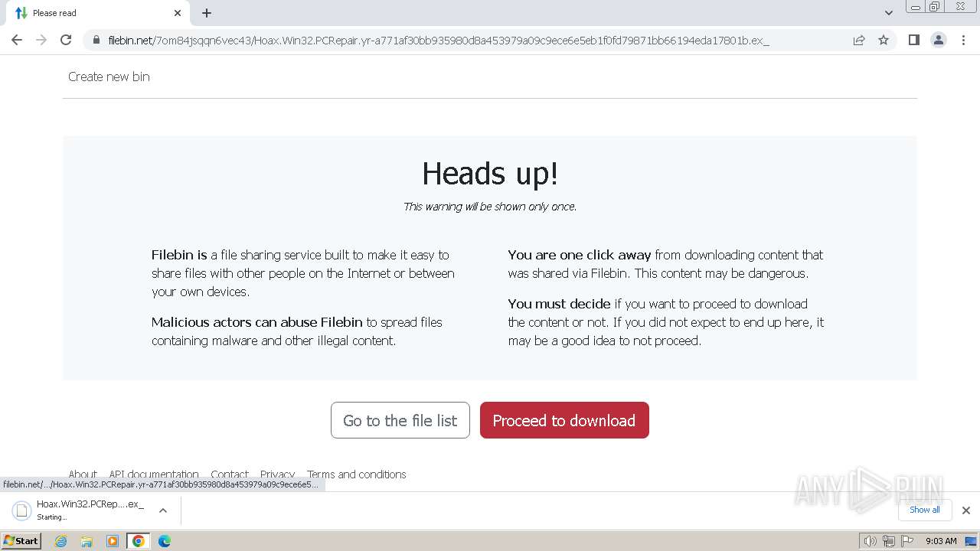
Task: Open the Chrome three-dot menu
Action: point(963,40)
